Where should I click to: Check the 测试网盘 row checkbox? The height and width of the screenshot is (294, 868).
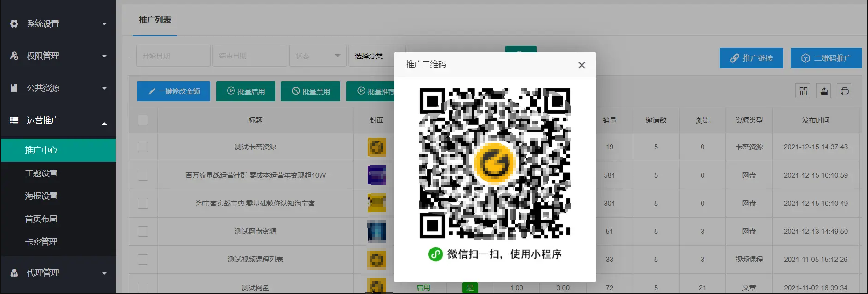pos(143,288)
